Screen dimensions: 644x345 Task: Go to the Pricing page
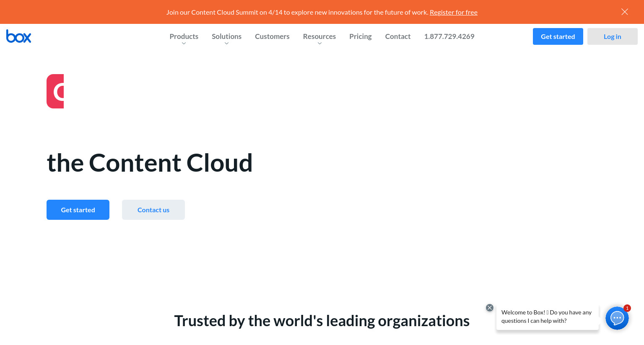361,36
